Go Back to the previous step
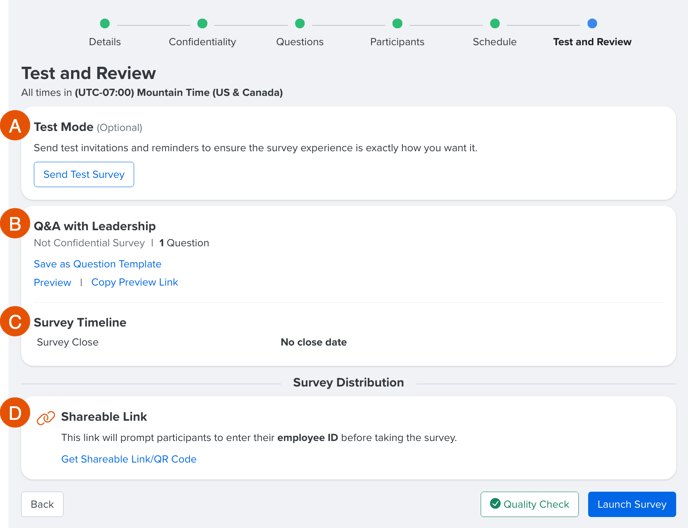Screen dimensions: 688x528 tap(42, 504)
